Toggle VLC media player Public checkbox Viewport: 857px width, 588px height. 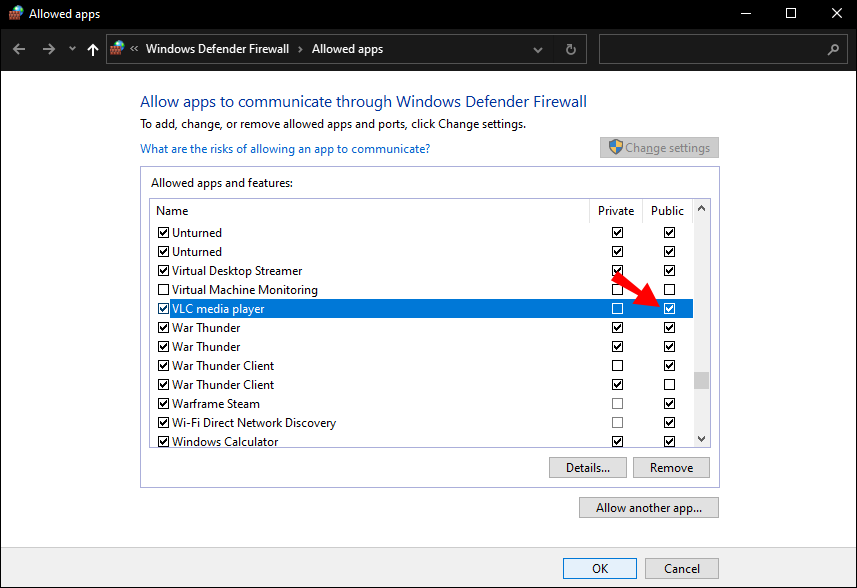[669, 309]
